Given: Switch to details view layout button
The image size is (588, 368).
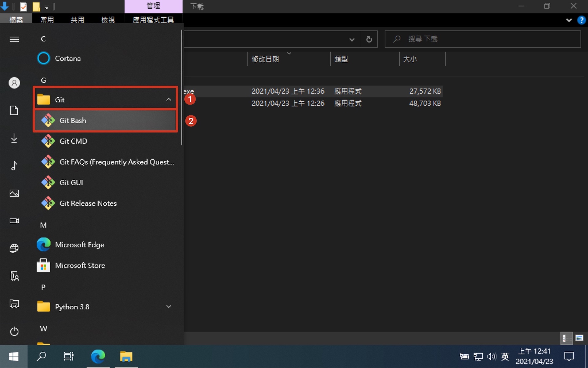Looking at the screenshot, I should [567, 338].
